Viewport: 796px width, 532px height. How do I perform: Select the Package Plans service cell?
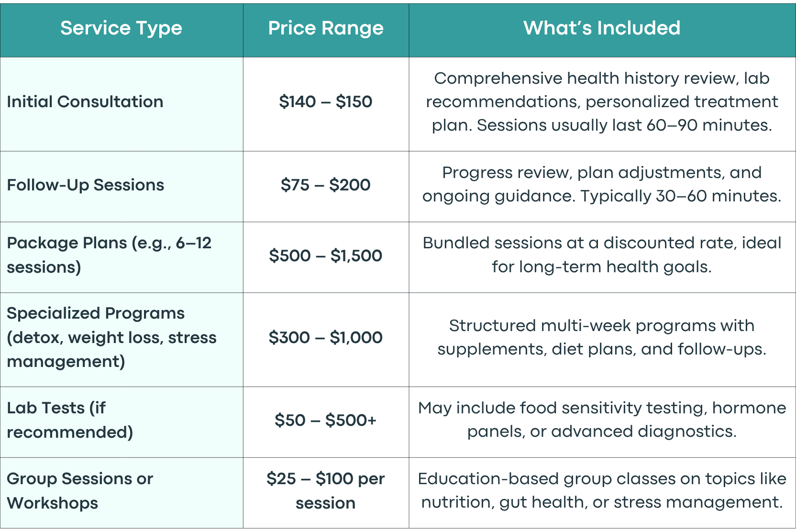(122, 257)
